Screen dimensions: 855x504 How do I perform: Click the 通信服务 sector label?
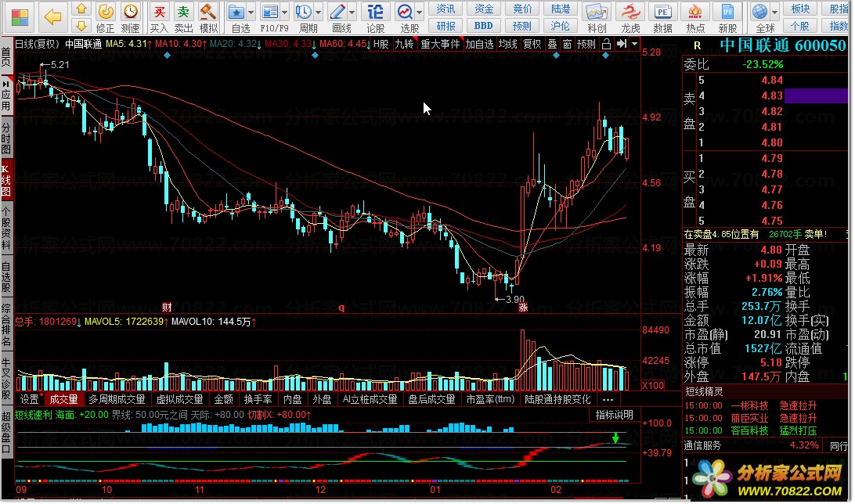pyautogui.click(x=703, y=446)
